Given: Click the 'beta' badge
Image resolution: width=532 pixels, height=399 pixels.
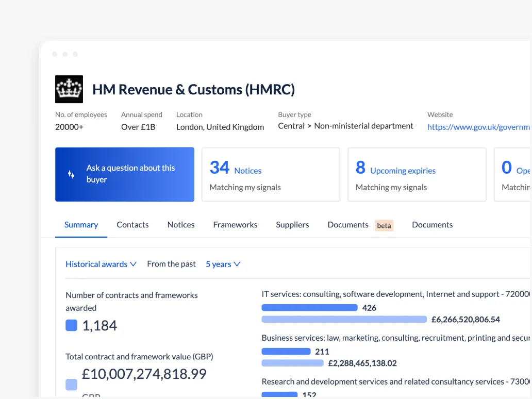Looking at the screenshot, I should 384,226.
